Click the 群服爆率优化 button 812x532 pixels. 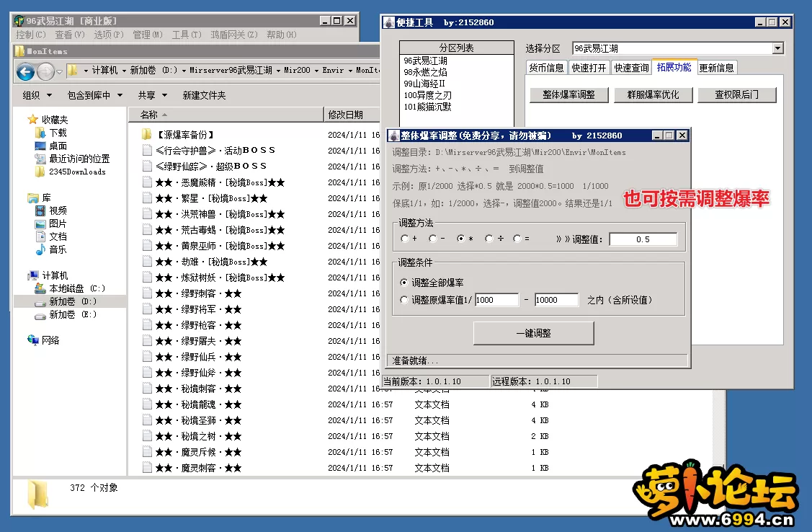[x=653, y=95]
